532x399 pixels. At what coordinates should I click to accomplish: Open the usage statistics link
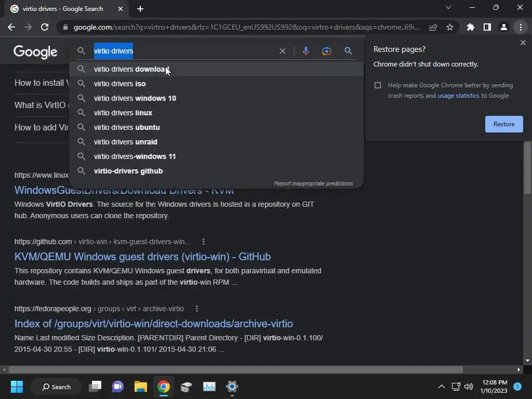(x=458, y=96)
